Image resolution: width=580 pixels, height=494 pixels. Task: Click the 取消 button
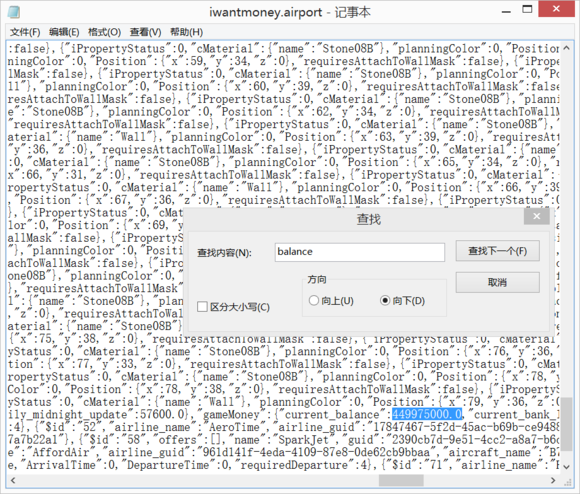498,282
